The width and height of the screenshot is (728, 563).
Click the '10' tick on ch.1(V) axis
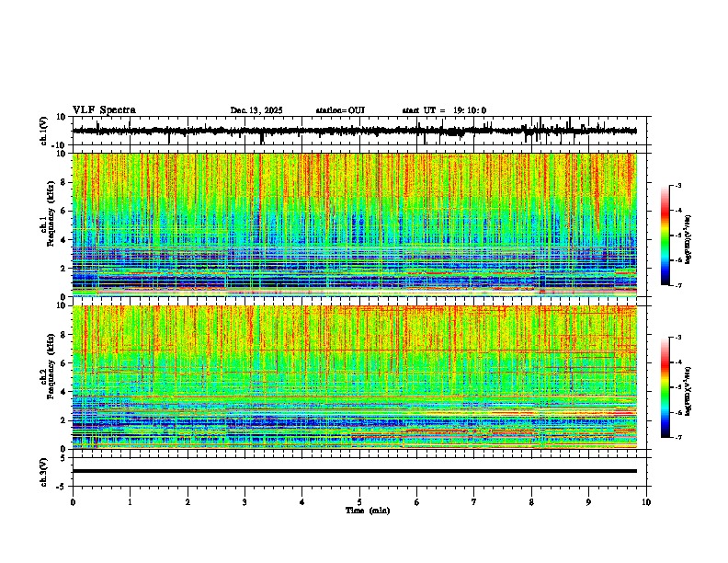tap(62, 117)
